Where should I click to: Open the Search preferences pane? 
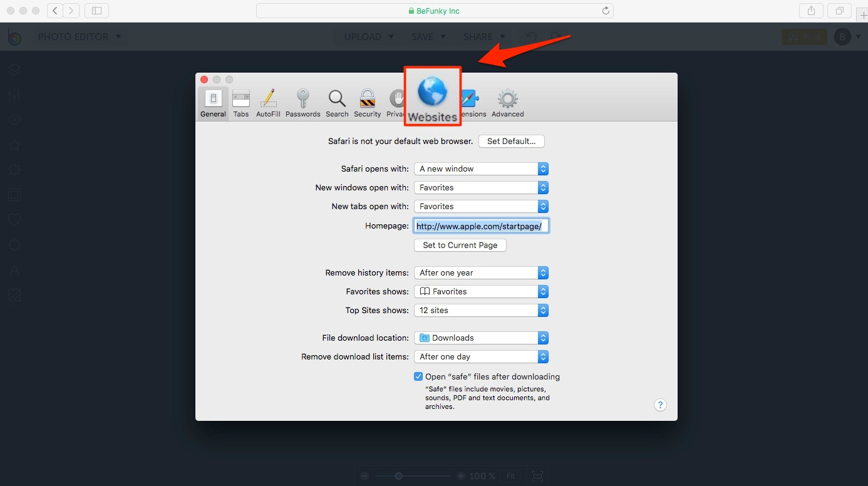click(x=337, y=103)
